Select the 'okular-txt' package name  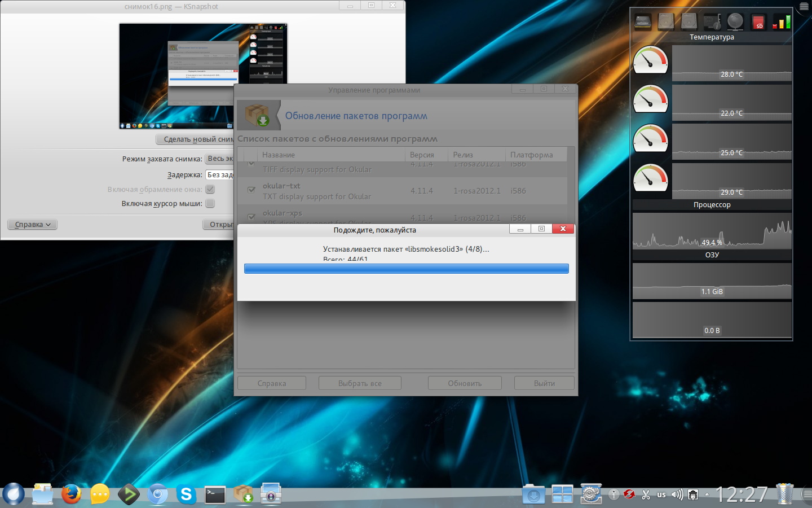coord(281,186)
